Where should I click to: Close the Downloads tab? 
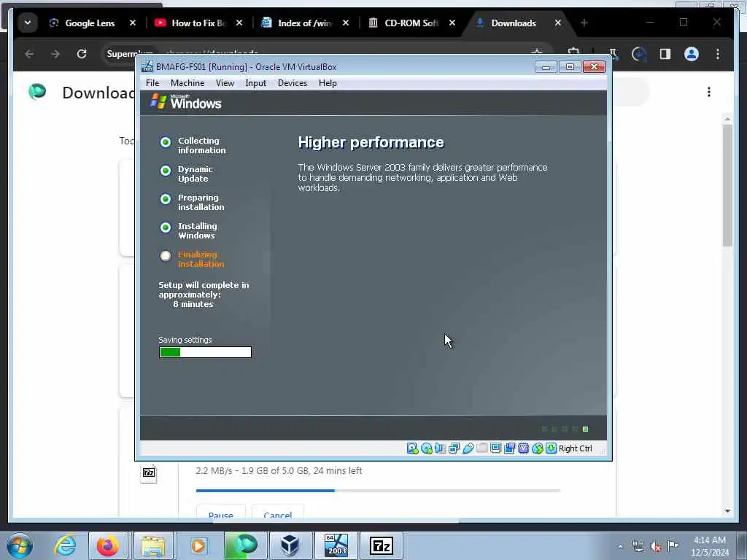[558, 23]
